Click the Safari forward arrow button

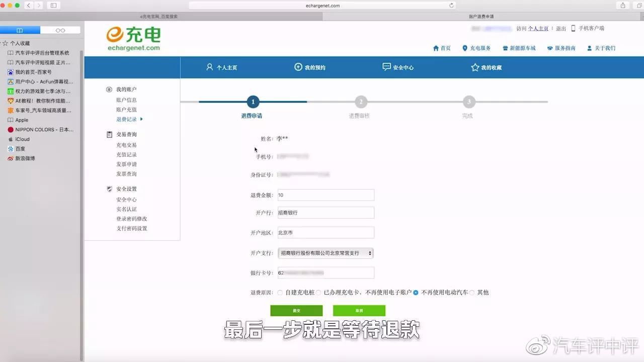pos(39,5)
